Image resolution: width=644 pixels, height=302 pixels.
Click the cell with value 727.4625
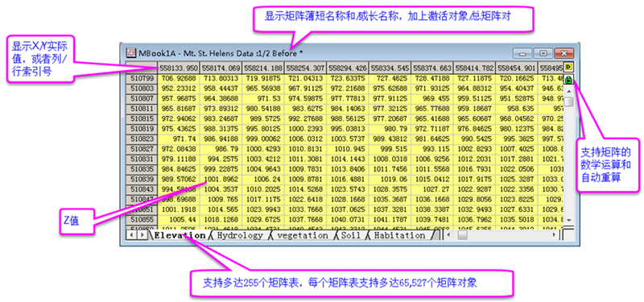[390, 78]
